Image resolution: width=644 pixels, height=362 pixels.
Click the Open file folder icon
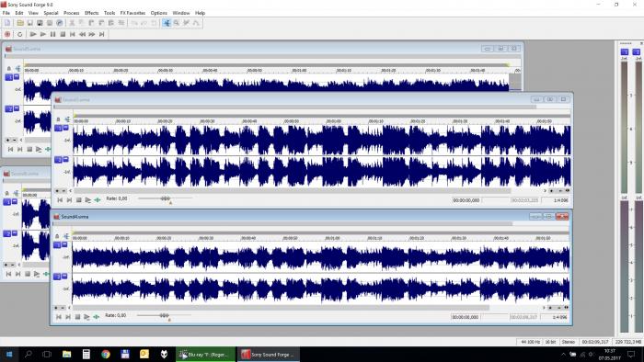point(20,23)
